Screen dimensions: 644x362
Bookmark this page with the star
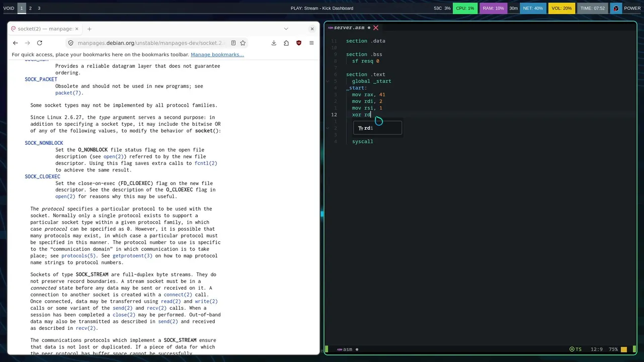[243, 43]
